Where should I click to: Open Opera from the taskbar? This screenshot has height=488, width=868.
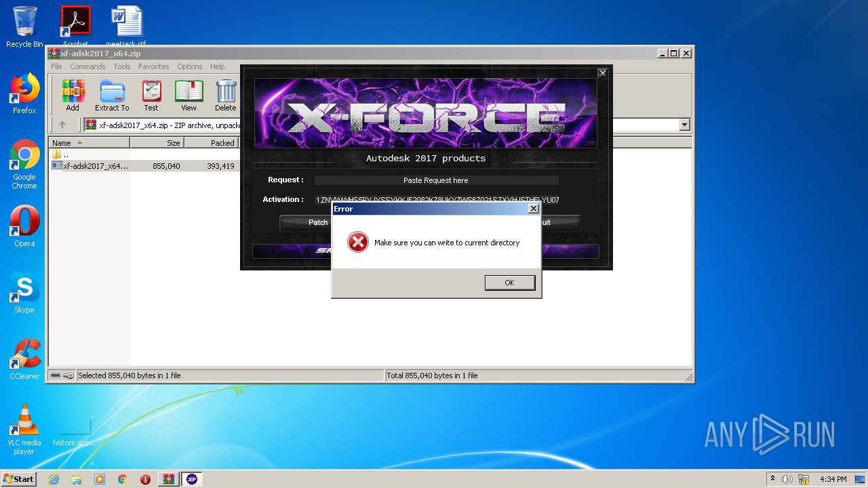(145, 479)
